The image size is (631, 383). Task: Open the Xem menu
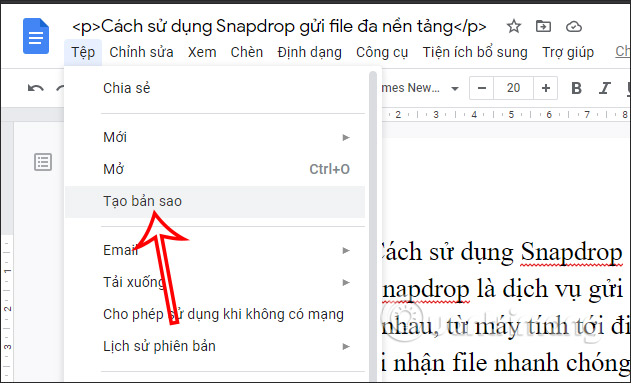coord(202,52)
